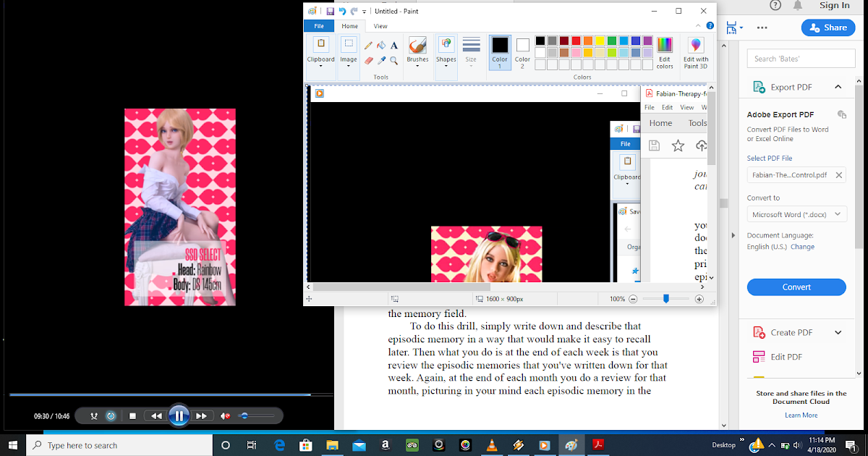The width and height of the screenshot is (868, 456).
Task: Pause the video in Media Player
Action: (179, 416)
